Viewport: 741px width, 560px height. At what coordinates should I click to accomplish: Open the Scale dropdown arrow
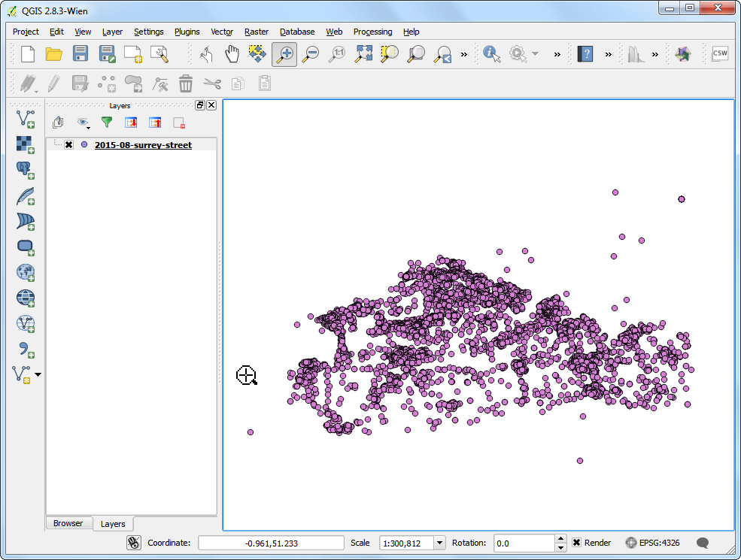(439, 543)
